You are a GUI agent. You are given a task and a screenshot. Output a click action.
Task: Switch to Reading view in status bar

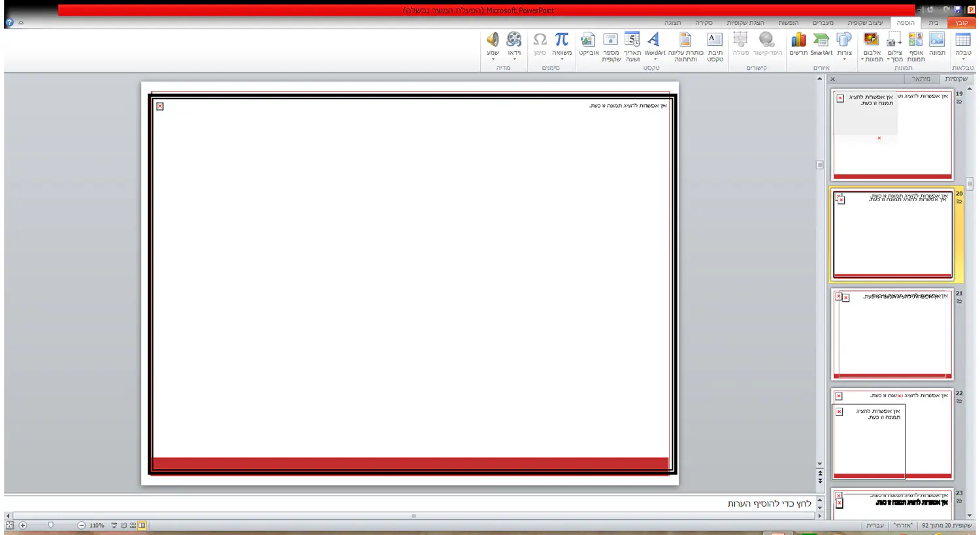(x=123, y=525)
